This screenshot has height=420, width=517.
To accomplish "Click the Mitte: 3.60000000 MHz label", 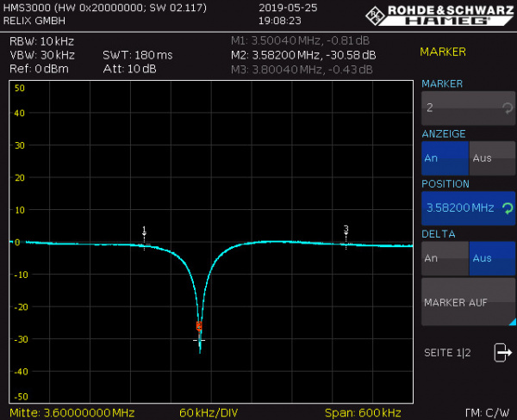I will pos(72,413).
